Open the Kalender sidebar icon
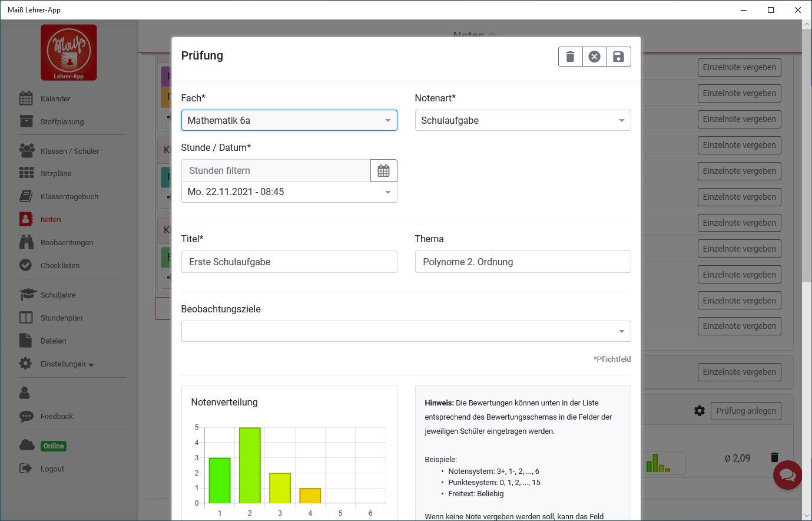The image size is (812, 521). coord(26,98)
